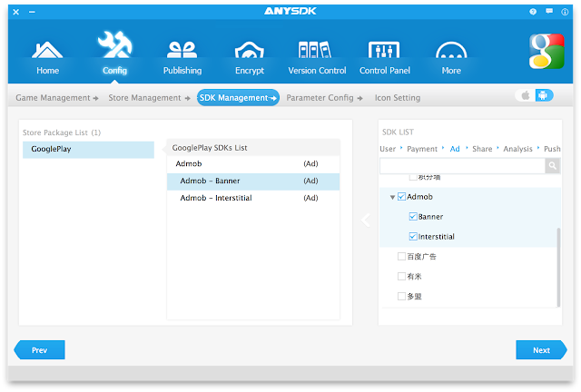
Task: Uncheck the Banner checkbox
Action: 413,216
